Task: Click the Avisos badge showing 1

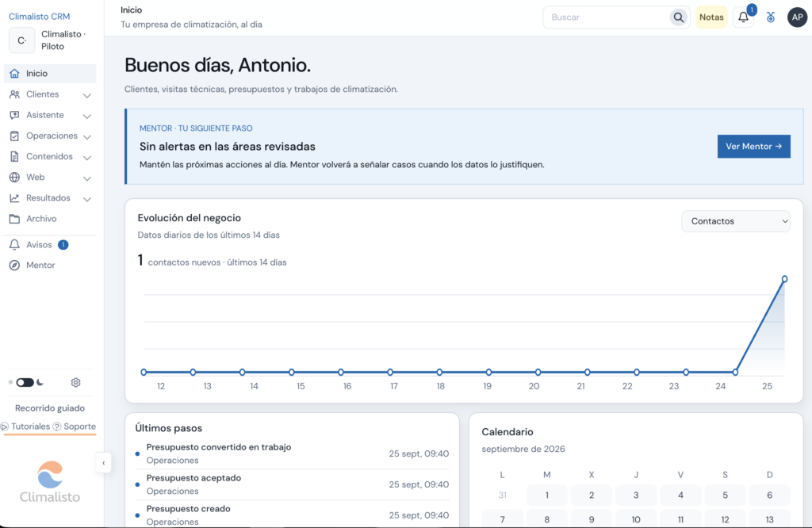Action: 63,245
